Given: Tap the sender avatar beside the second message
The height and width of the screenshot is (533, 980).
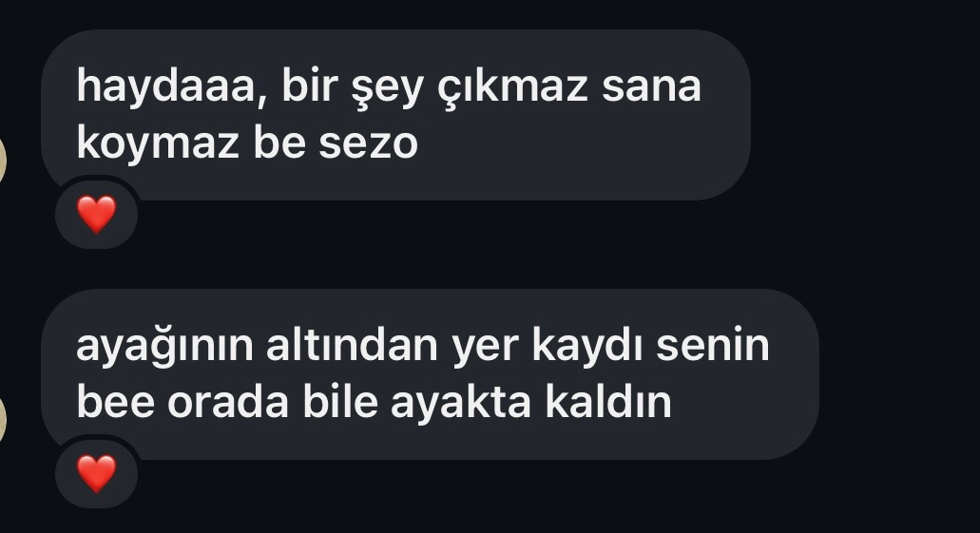Looking at the screenshot, I should 2,419.
